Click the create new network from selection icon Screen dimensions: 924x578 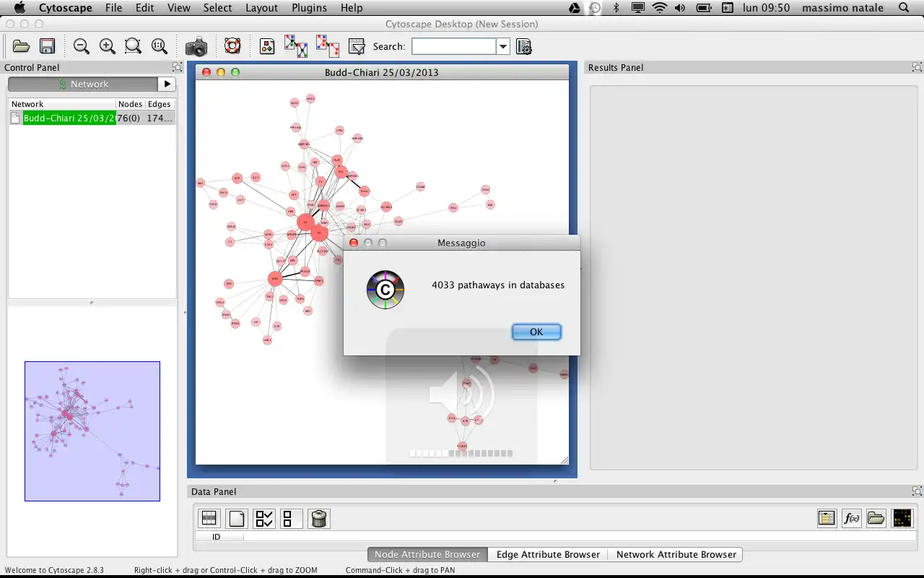point(296,46)
